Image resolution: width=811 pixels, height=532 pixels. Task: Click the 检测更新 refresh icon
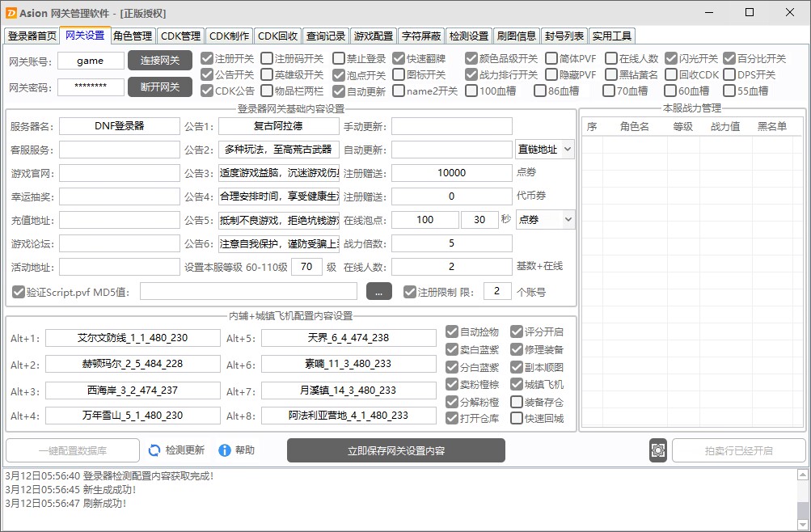click(x=154, y=450)
